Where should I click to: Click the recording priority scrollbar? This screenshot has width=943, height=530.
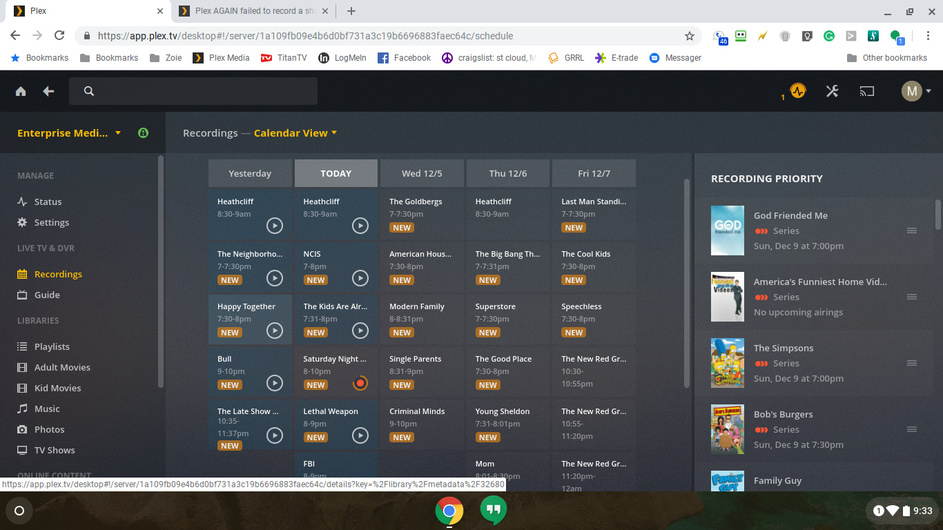938,214
